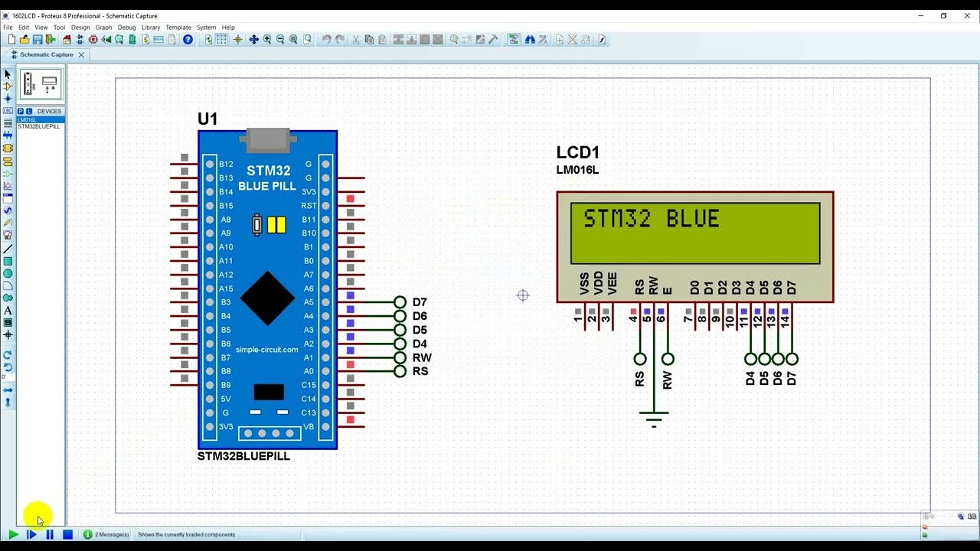This screenshot has height=551, width=980.
Task: Rotate anti-clockwise using rotation arrow
Action: click(x=8, y=367)
